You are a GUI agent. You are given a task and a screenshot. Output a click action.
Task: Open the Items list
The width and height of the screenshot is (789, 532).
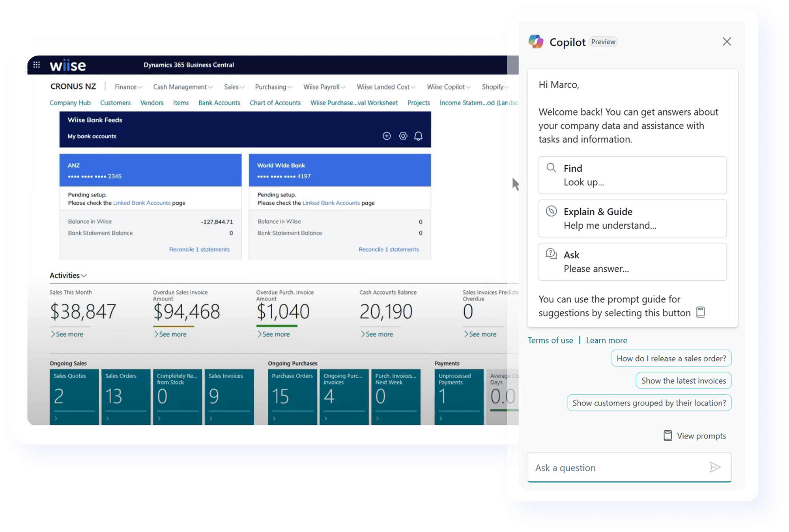(181, 103)
